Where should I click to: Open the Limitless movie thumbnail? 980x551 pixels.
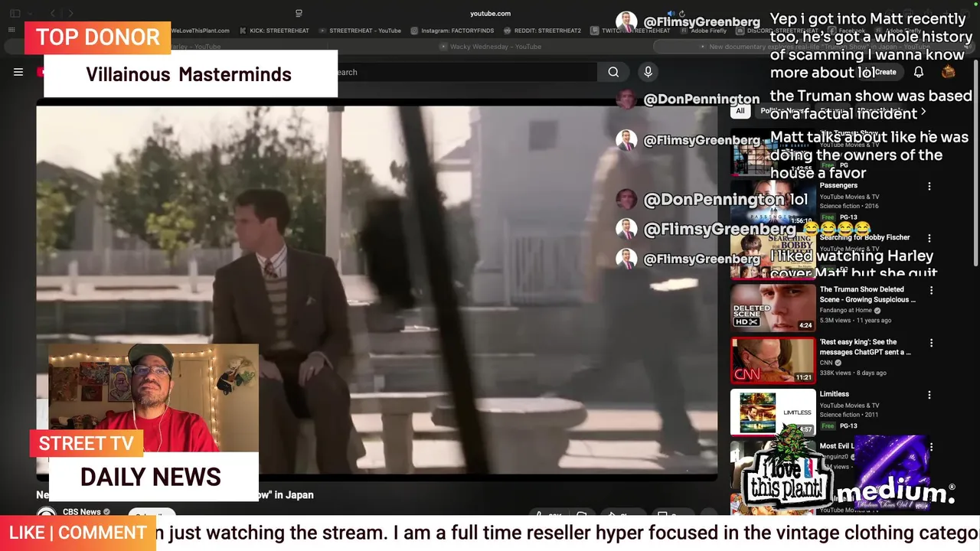click(x=773, y=412)
